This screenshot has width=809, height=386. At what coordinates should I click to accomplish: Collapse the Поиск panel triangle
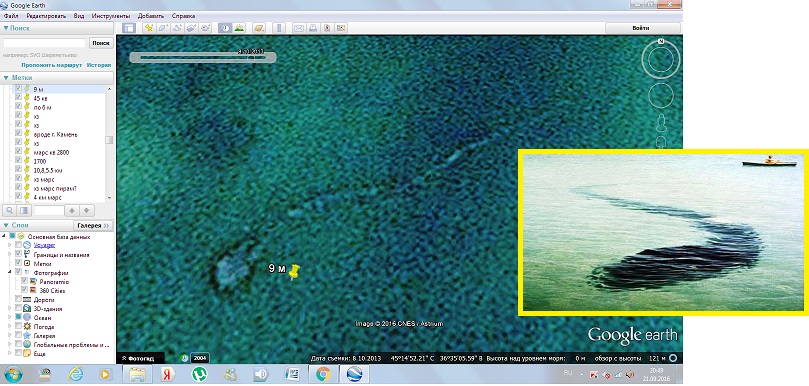click(x=6, y=28)
